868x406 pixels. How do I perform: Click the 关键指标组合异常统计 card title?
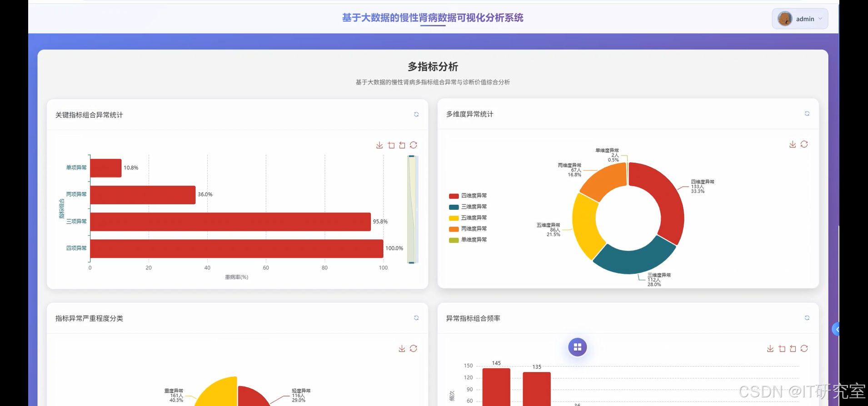pyautogui.click(x=89, y=115)
